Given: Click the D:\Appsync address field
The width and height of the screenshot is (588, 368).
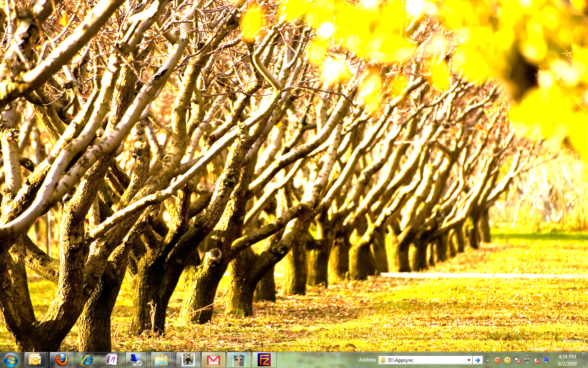Looking at the screenshot, I should coord(425,360).
